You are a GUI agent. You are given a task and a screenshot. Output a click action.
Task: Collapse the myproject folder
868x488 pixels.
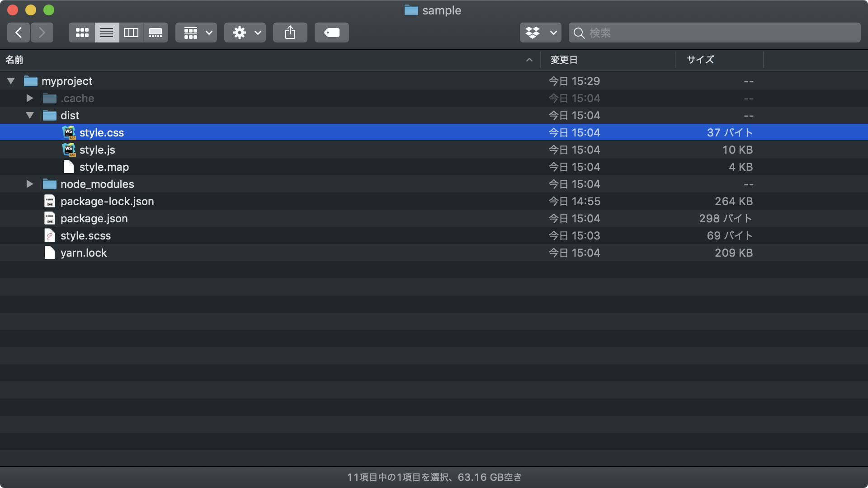[x=11, y=81]
